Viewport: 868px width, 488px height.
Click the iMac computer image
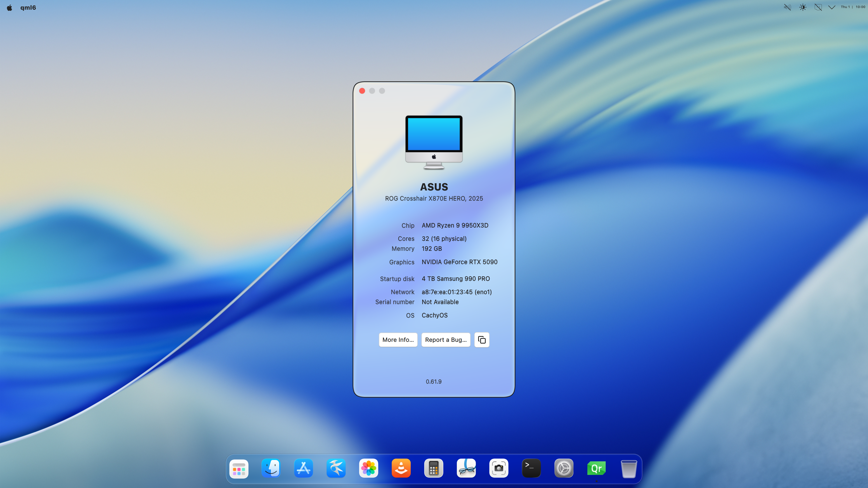pyautogui.click(x=434, y=142)
